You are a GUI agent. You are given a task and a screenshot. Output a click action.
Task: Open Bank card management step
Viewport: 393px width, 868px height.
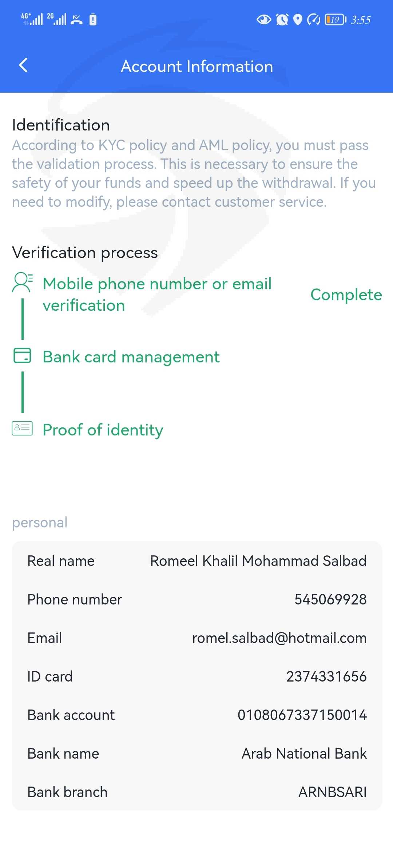tap(131, 357)
